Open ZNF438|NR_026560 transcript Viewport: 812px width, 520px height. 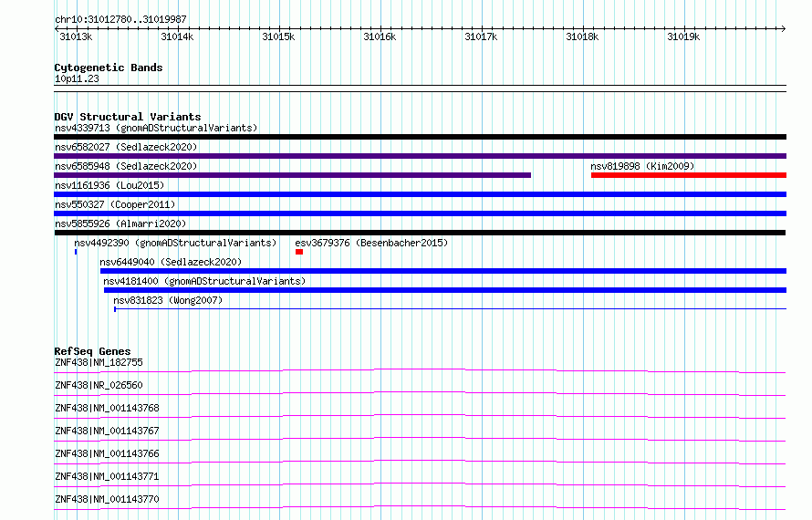point(99,385)
